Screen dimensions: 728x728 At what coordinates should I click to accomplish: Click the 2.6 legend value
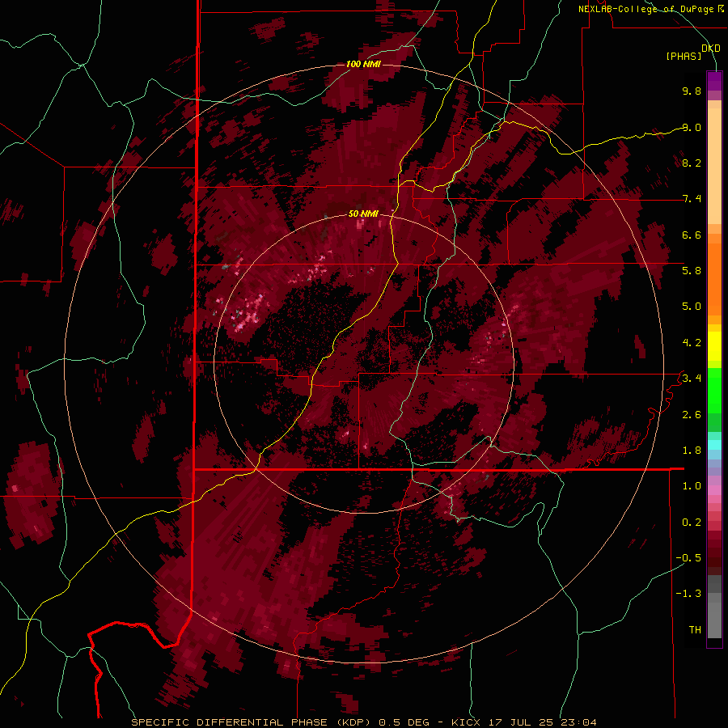(x=692, y=415)
